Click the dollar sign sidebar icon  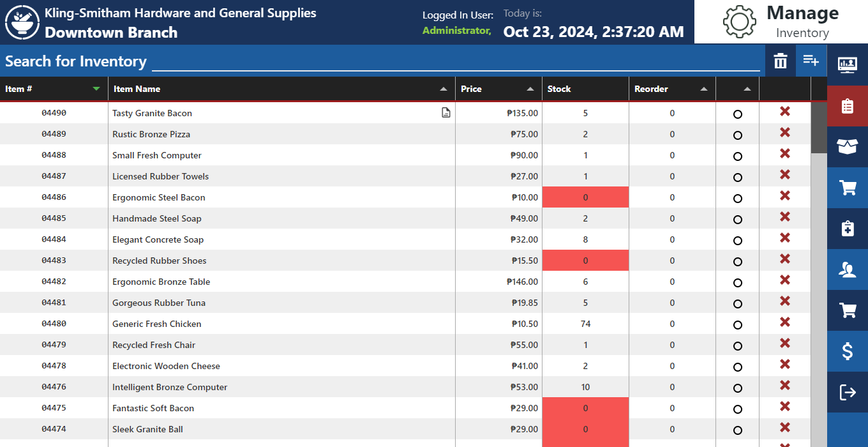(x=847, y=351)
